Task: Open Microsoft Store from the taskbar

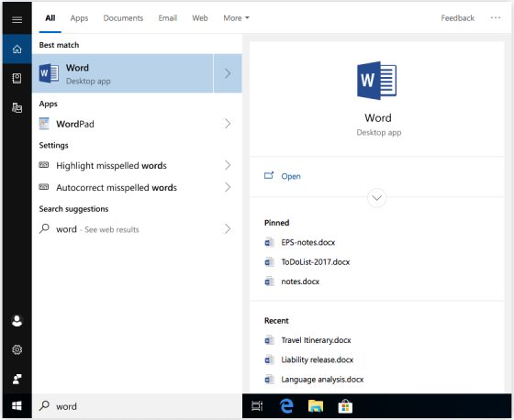Action: point(345,406)
